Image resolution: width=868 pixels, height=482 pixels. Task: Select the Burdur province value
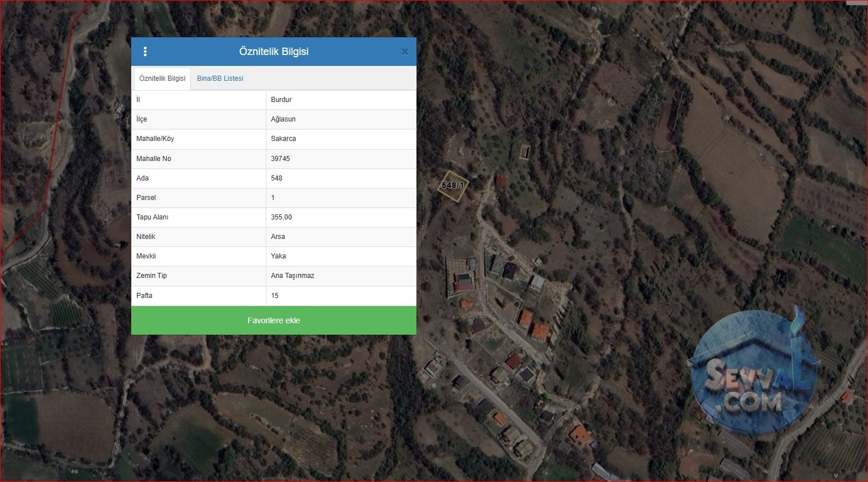281,100
